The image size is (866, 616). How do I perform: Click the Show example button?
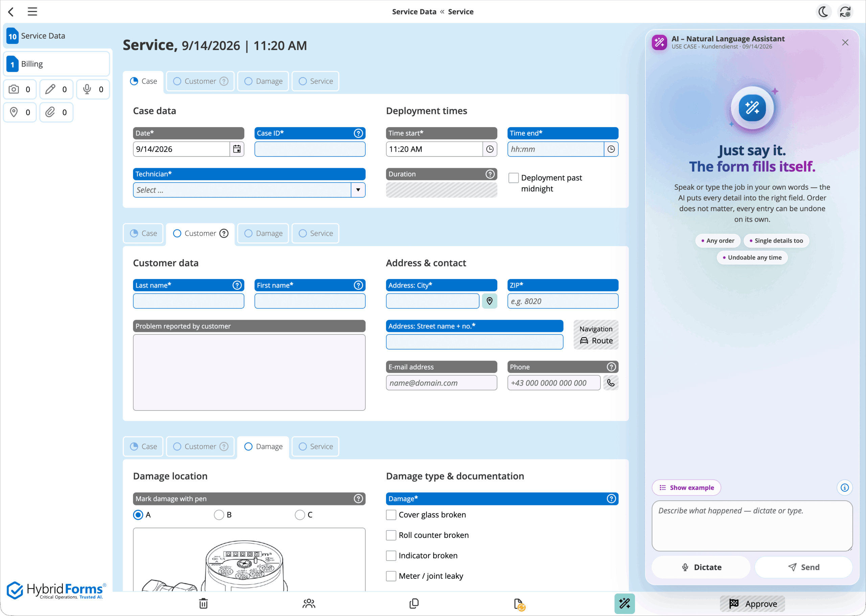[686, 487]
